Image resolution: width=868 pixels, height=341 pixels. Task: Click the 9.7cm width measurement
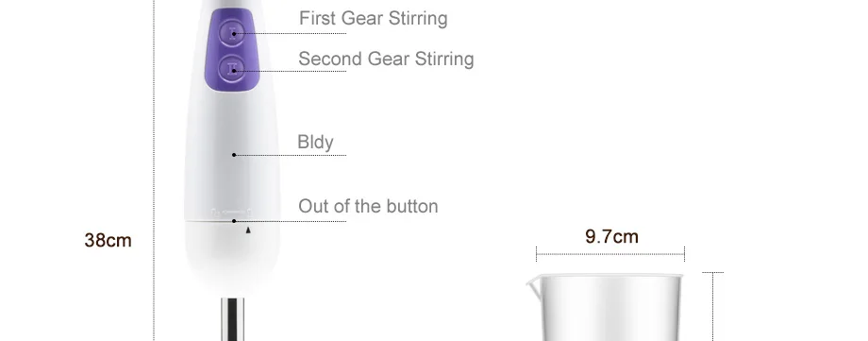(x=611, y=236)
